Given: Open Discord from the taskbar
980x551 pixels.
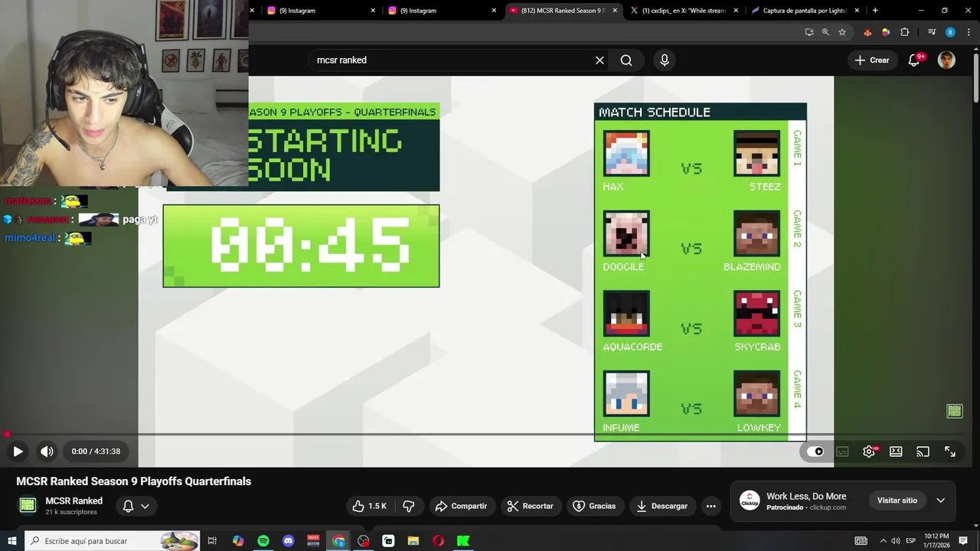Looking at the screenshot, I should coord(288,541).
